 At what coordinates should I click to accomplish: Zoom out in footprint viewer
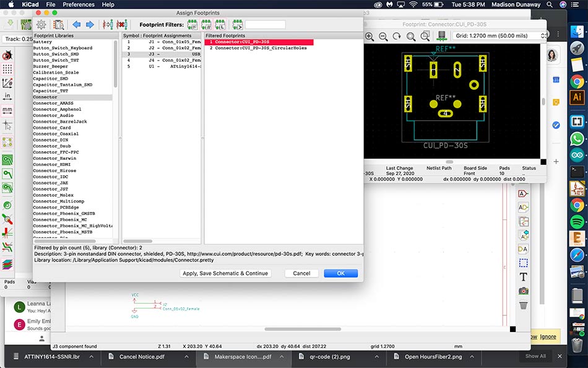pyautogui.click(x=383, y=37)
